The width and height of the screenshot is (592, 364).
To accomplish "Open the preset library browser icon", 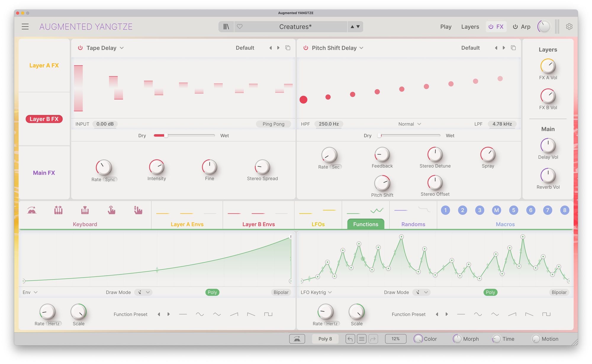I will coord(226,27).
